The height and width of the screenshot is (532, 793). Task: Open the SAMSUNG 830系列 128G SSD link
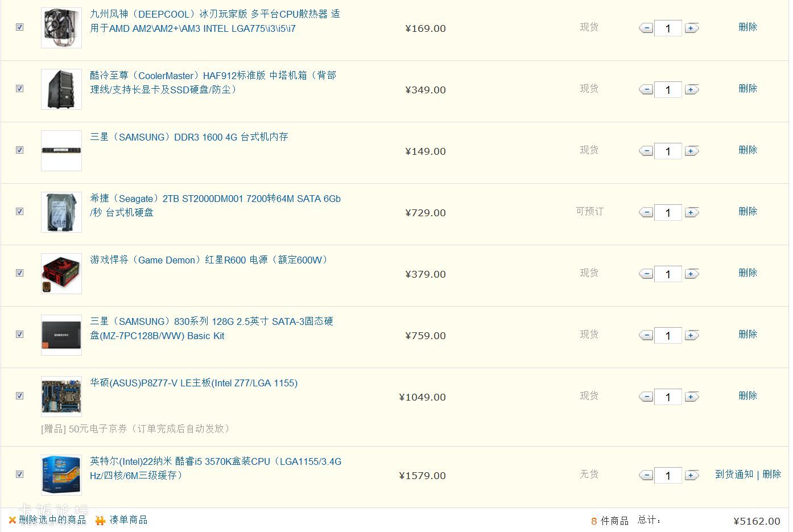coord(212,328)
